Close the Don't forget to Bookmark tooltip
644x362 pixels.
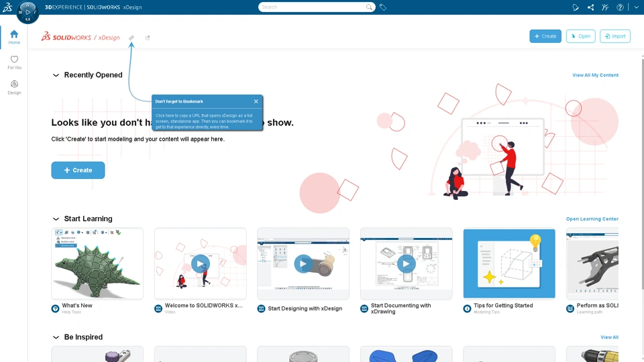pyautogui.click(x=256, y=101)
